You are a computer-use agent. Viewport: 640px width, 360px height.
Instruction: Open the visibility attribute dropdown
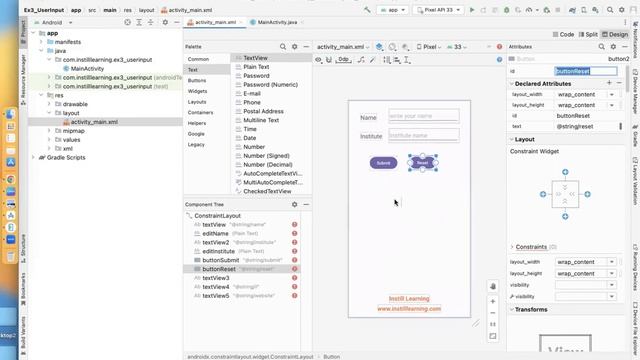(x=611, y=285)
